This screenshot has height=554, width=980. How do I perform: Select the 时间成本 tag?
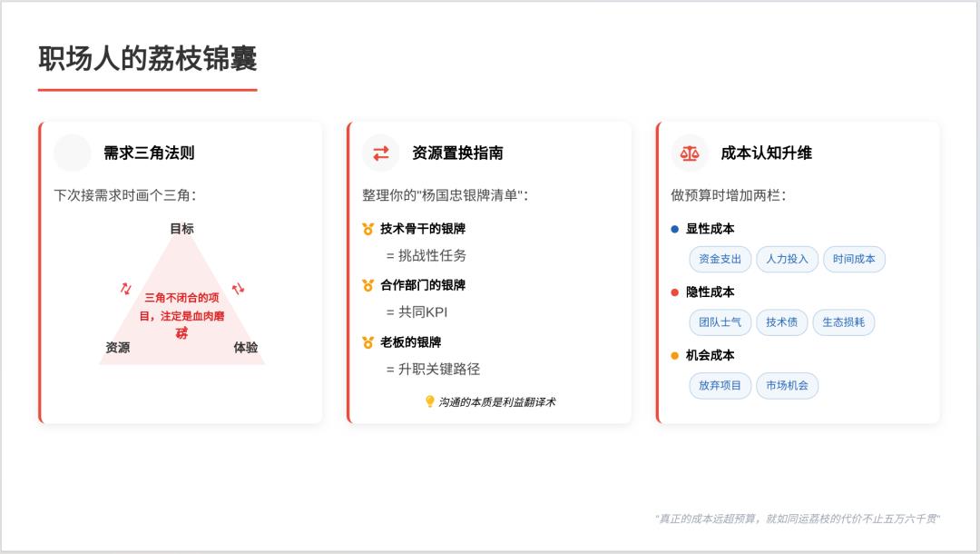tap(854, 259)
